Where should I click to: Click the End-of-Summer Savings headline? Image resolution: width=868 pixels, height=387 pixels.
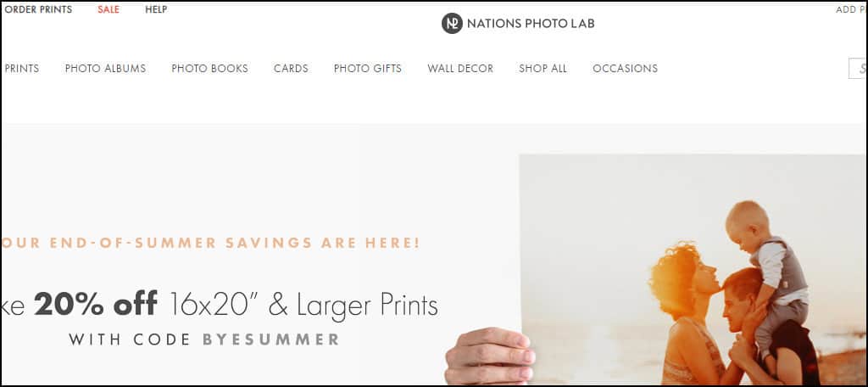coord(211,243)
